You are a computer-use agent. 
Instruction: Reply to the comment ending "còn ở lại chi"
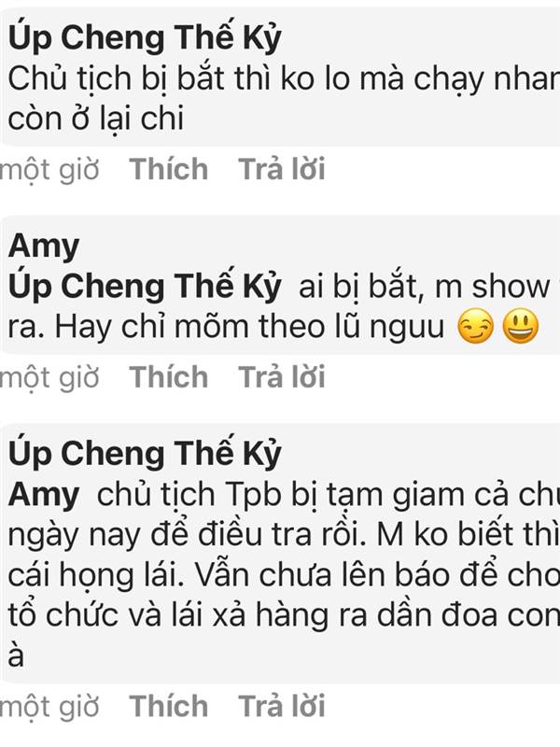282,169
